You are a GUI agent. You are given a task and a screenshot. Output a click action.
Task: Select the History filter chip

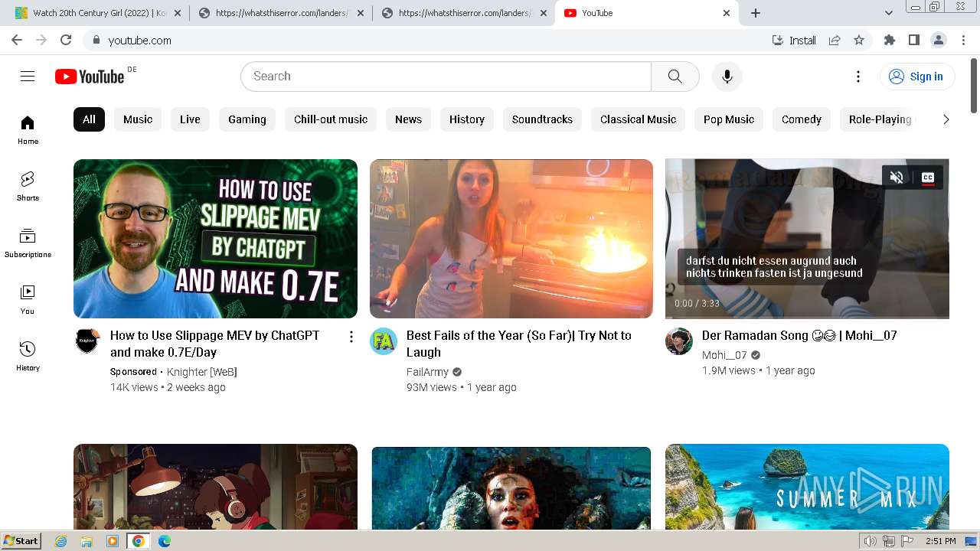point(467,119)
